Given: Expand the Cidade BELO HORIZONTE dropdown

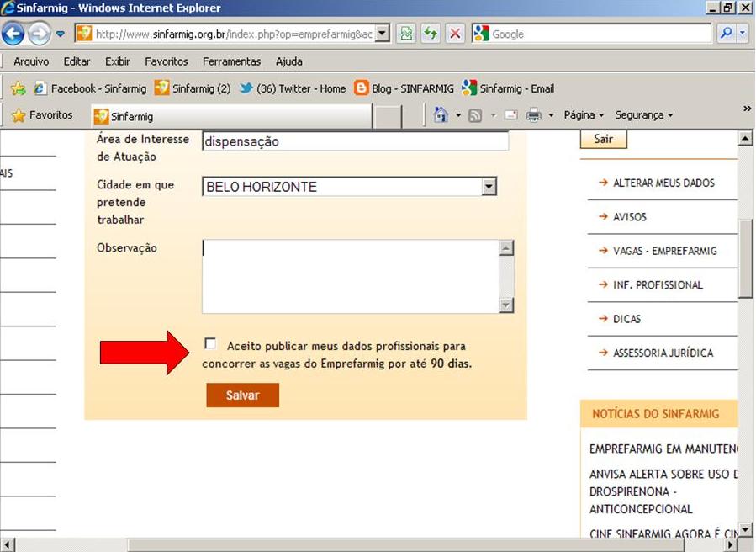Looking at the screenshot, I should [x=489, y=187].
